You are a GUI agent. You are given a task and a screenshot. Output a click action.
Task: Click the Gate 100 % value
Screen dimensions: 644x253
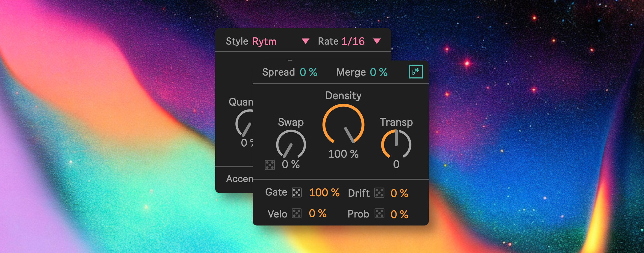click(x=324, y=193)
